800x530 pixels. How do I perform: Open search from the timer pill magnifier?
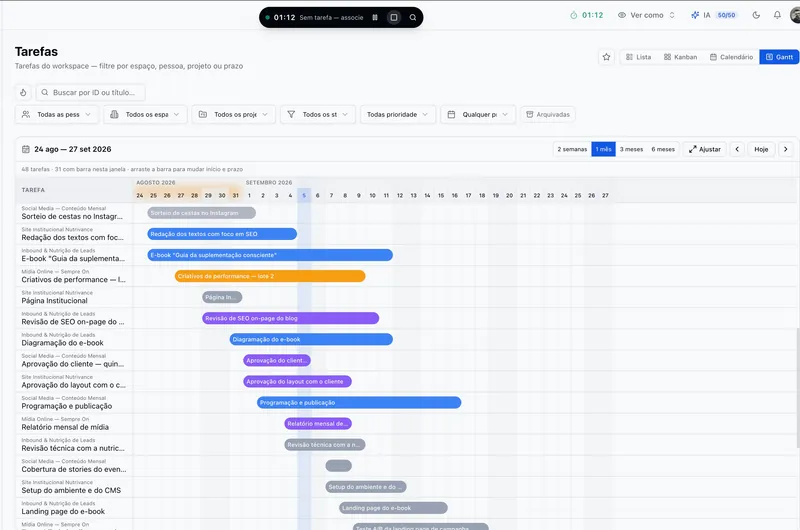point(413,17)
